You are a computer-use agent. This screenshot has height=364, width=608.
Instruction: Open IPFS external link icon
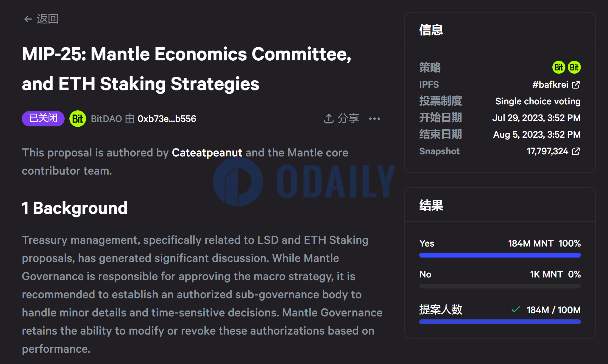pyautogui.click(x=576, y=85)
